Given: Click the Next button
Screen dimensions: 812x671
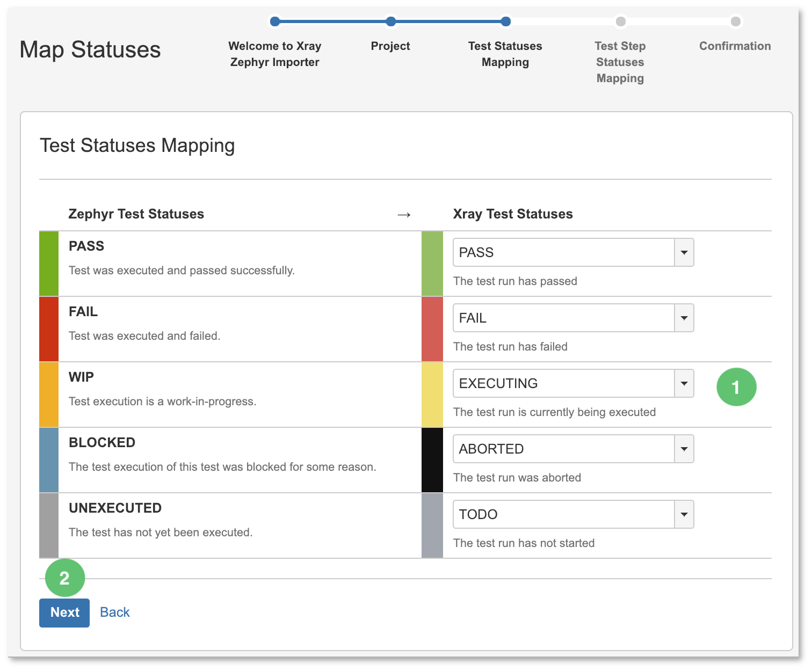Looking at the screenshot, I should [x=64, y=612].
